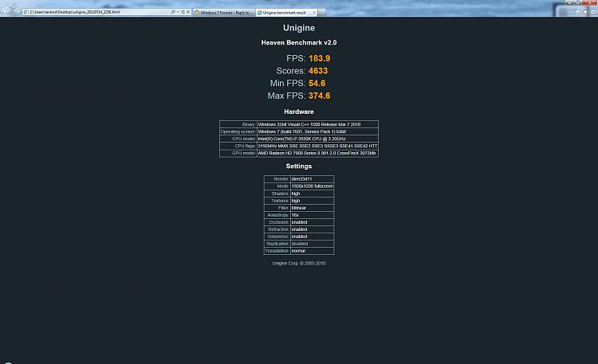
Task: Click the Anisotropy label cell
Action: (277, 215)
